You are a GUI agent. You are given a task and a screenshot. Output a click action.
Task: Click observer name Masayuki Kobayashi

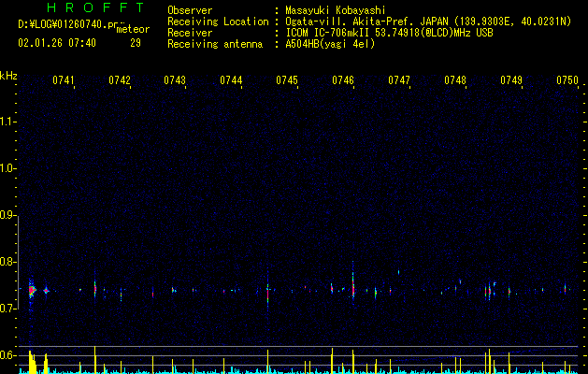click(336, 10)
